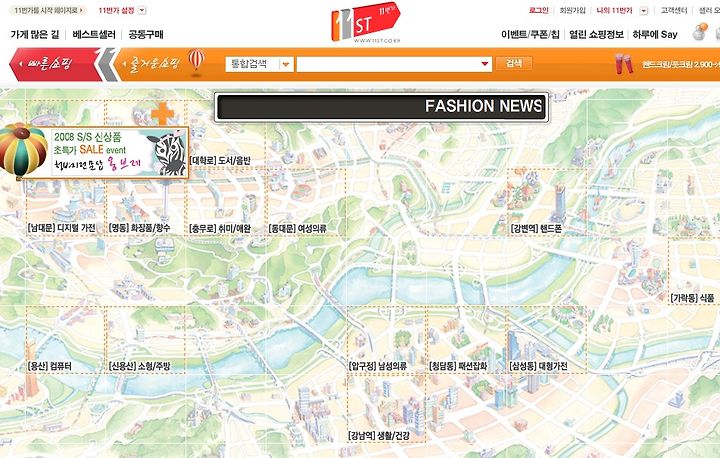
Task: Open the 가게 많은 길 menu
Action: (x=35, y=34)
